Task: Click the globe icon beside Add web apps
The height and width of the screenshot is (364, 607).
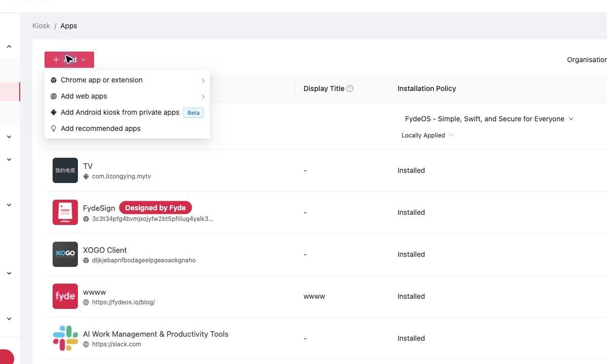Action: point(54,97)
